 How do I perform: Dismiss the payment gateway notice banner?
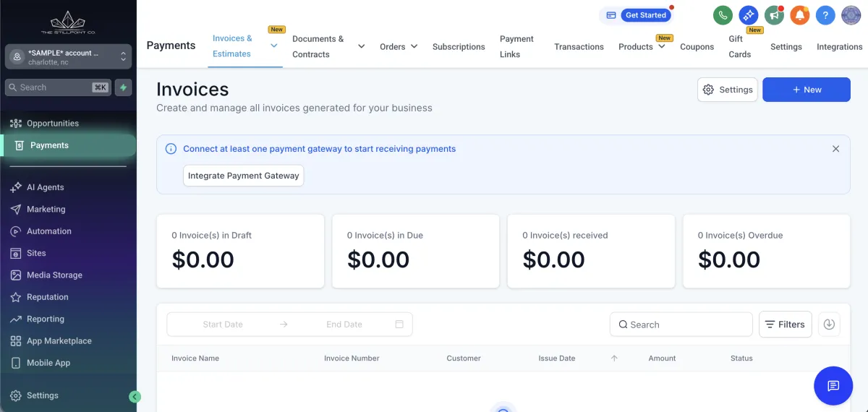[835, 149]
